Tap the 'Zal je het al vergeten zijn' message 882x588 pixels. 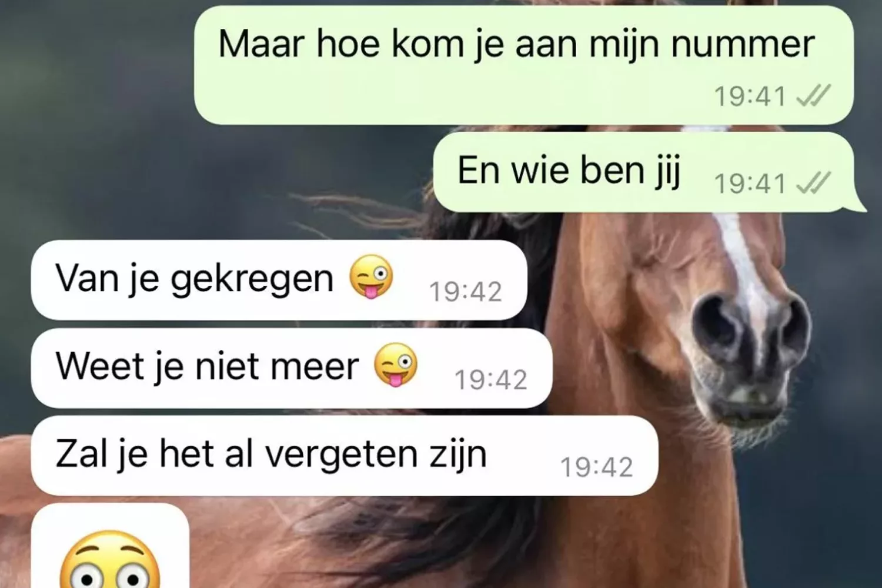[x=345, y=456]
